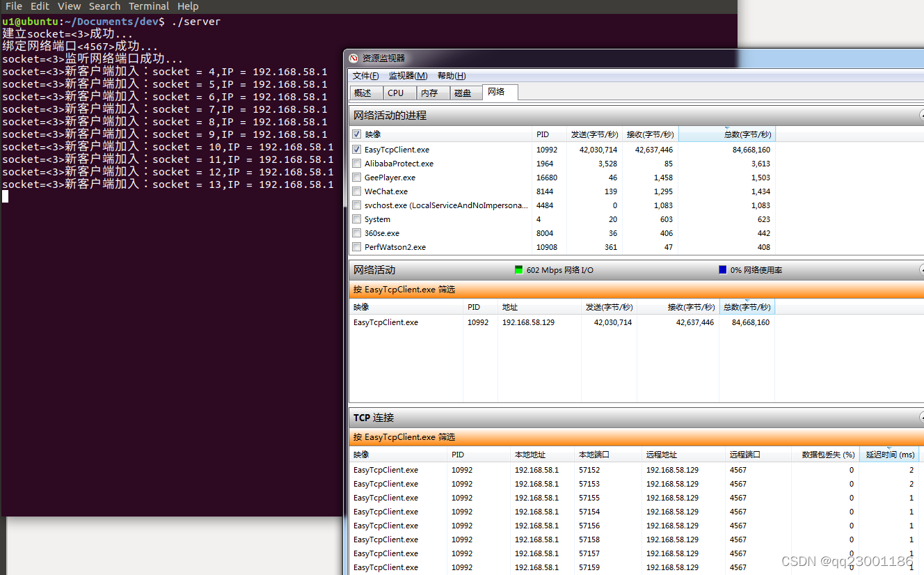Check the AlibabaProtect.exe process checkbox
924x575 pixels.
coord(356,164)
